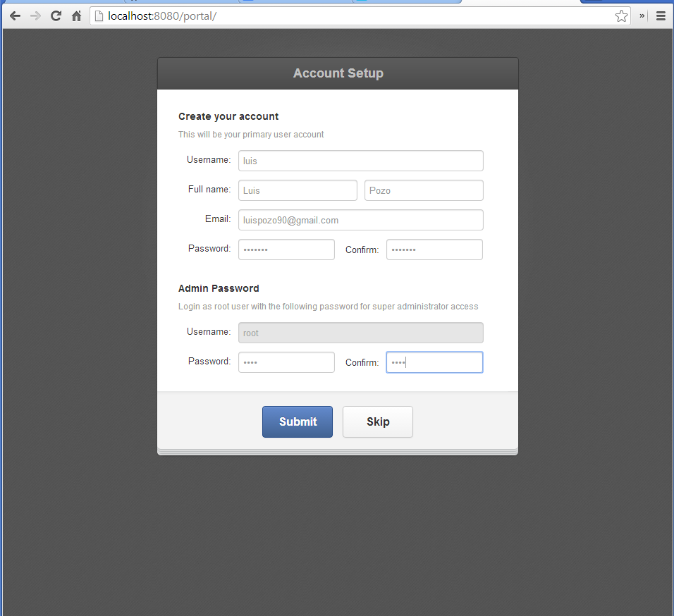Click the disabled root Username field
This screenshot has height=616, width=674.
(360, 333)
